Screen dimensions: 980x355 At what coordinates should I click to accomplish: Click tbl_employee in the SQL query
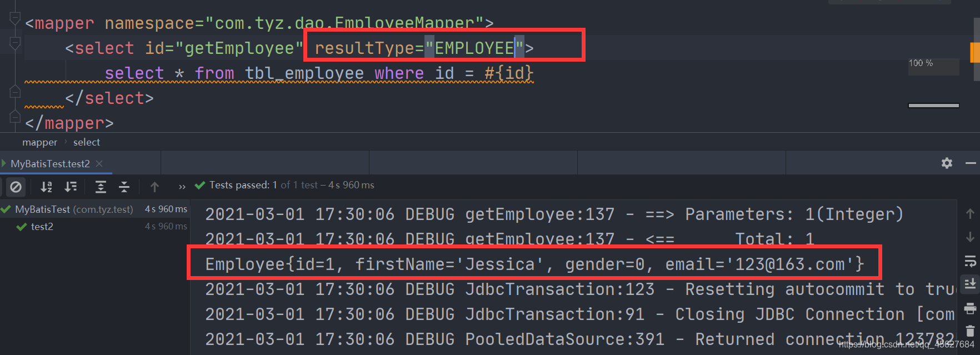(304, 73)
